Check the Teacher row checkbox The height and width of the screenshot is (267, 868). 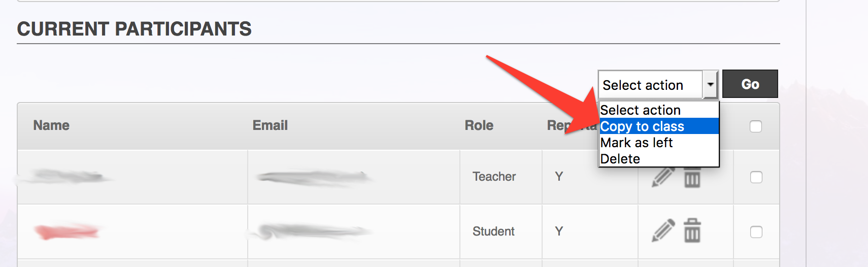[756, 177]
